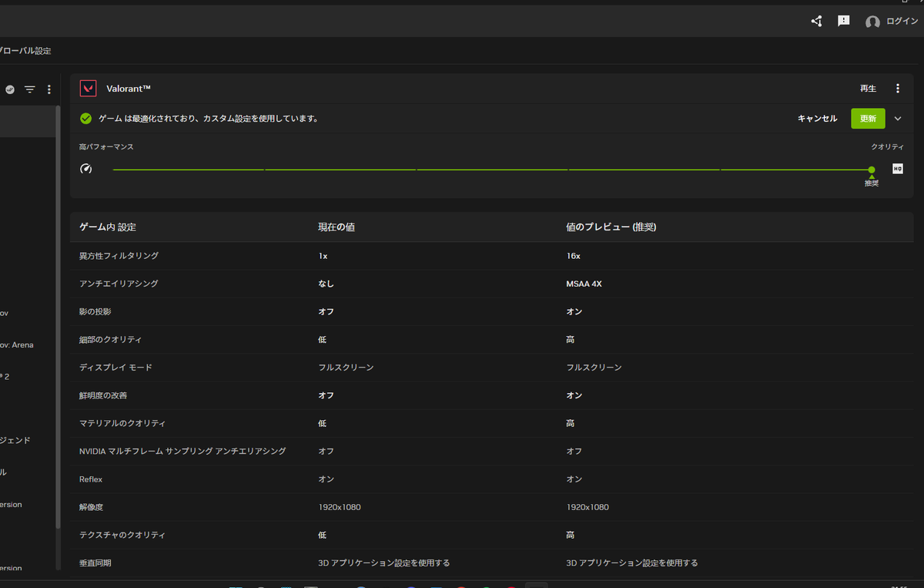This screenshot has width=924, height=588.
Task: Click the three-dot menu next to 再生
Action: pos(898,88)
